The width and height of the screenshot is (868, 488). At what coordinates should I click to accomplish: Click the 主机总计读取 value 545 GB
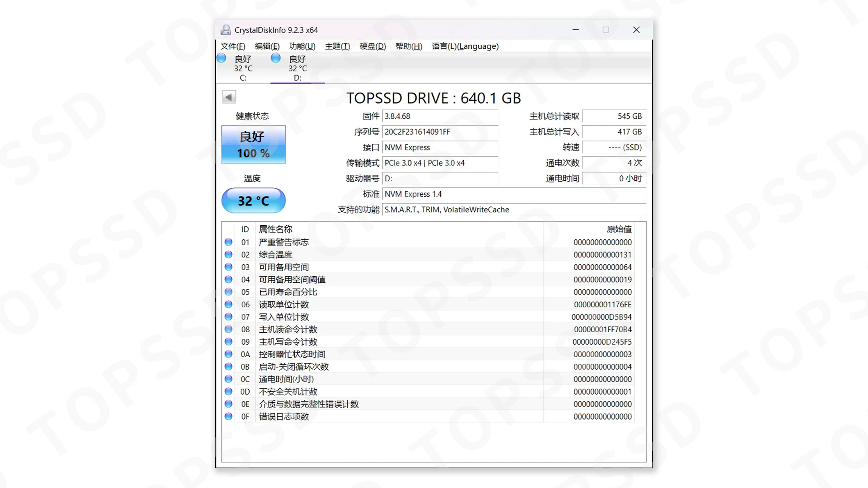tap(614, 116)
